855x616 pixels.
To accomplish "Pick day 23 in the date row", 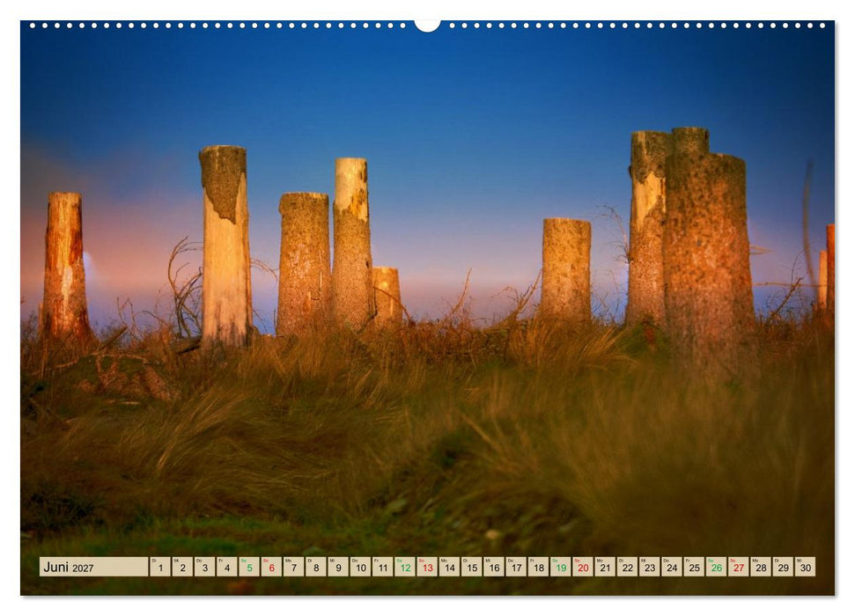I will click(x=650, y=567).
